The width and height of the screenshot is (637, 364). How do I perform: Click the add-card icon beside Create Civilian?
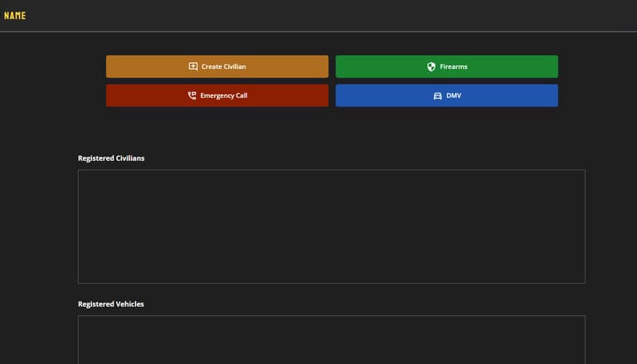(x=193, y=66)
